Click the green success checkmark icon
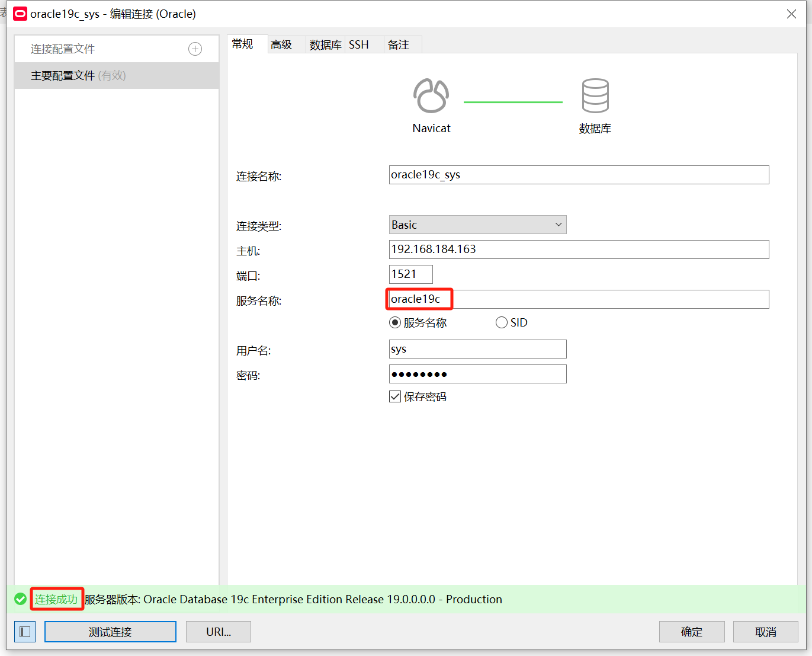The height and width of the screenshot is (656, 812). 21,599
